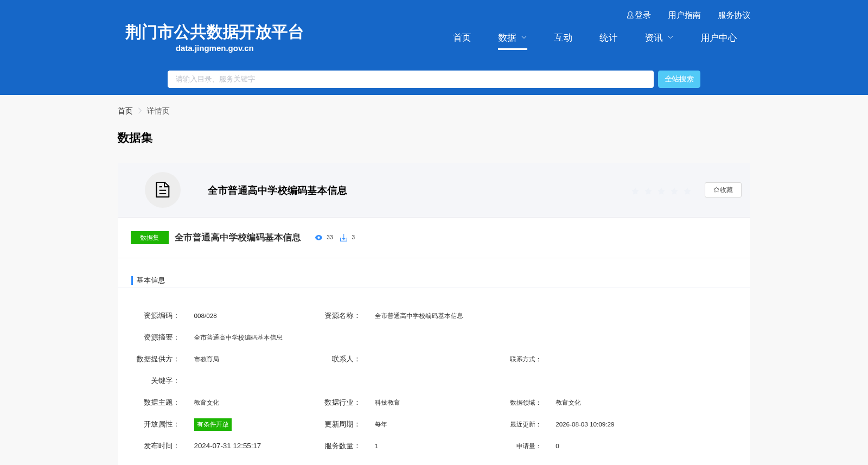This screenshot has height=465, width=868.
Task: Click the 基本信息 section heading
Action: pos(151,281)
